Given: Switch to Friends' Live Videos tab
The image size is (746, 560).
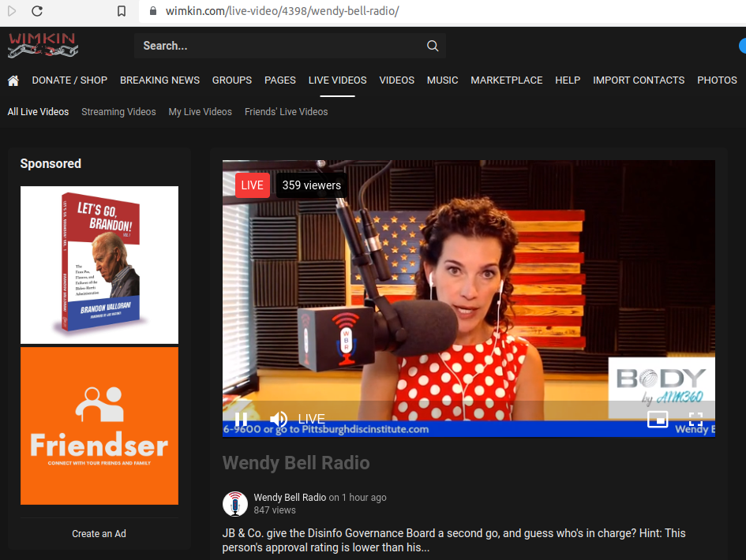Looking at the screenshot, I should click(x=286, y=112).
